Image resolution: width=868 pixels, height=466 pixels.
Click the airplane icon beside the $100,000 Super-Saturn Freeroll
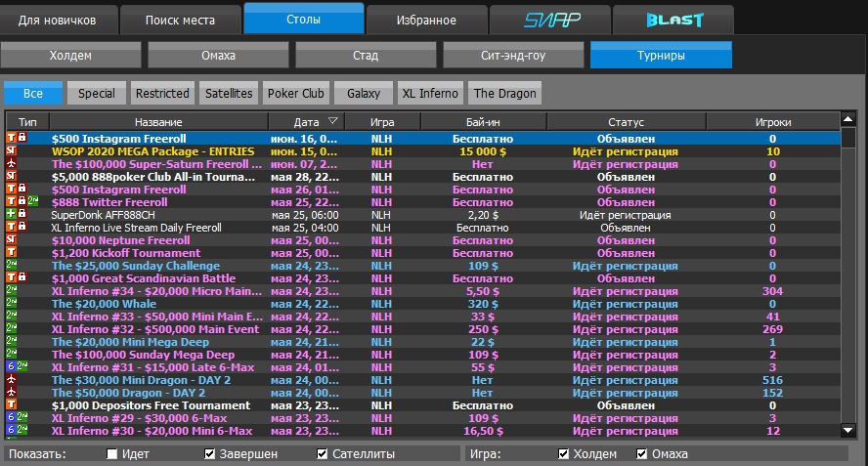(x=11, y=164)
